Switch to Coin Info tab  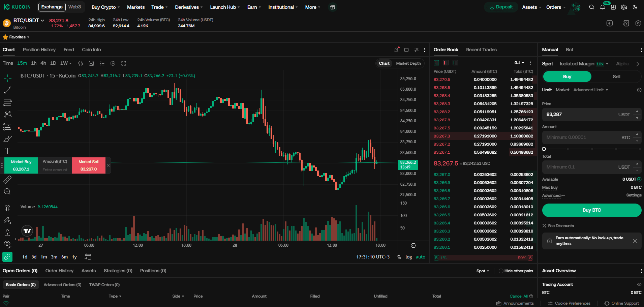pyautogui.click(x=91, y=50)
